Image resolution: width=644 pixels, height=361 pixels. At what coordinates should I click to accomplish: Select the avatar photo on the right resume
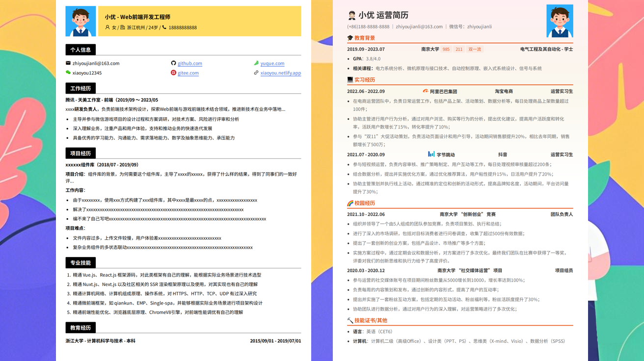pyautogui.click(x=560, y=21)
